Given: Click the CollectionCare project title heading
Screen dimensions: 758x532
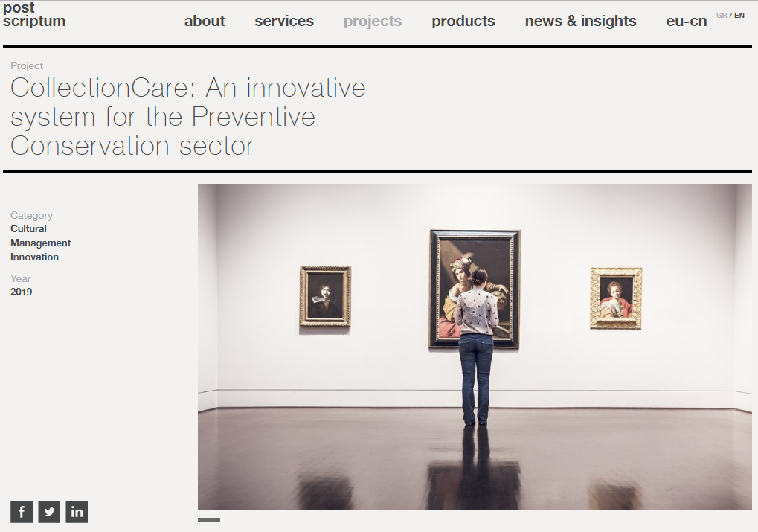Looking at the screenshot, I should point(188,117).
